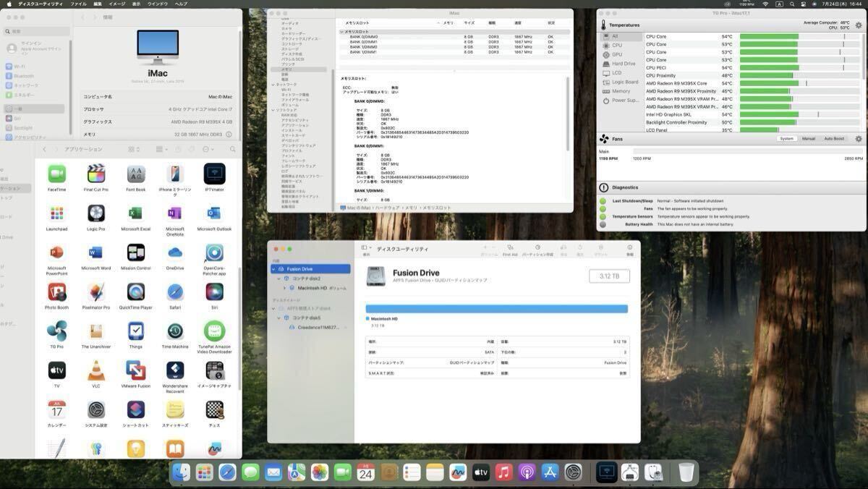Open the Disk Utility view dropdown

(x=365, y=248)
